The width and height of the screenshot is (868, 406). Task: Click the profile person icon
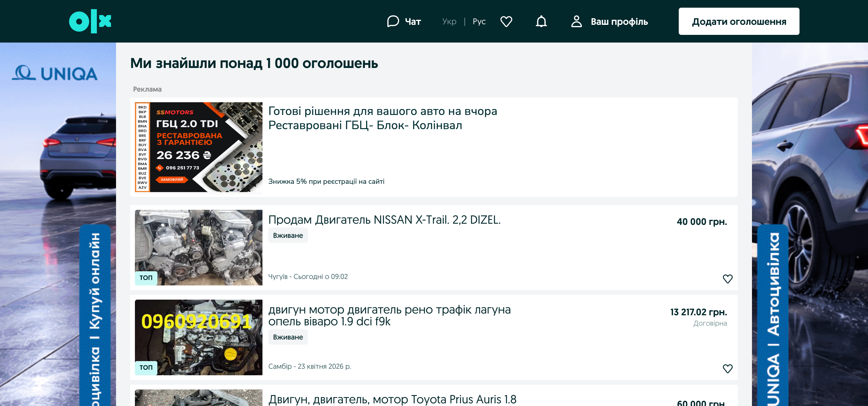(x=576, y=21)
